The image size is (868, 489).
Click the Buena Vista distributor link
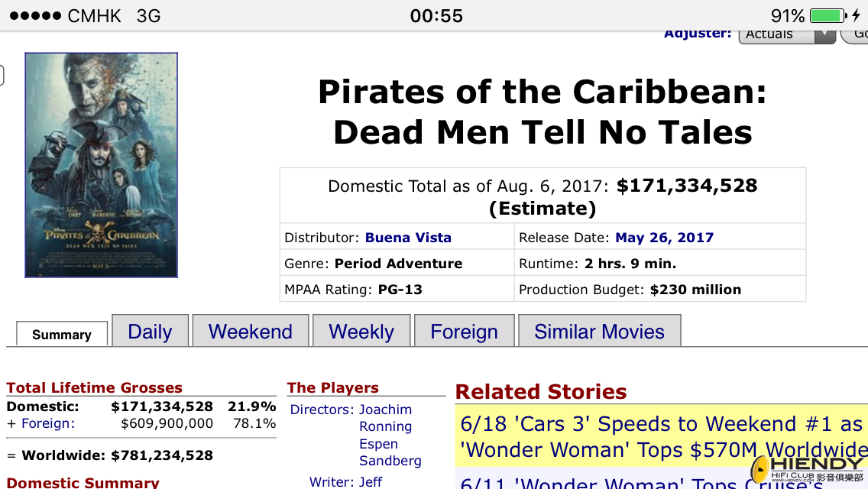pyautogui.click(x=408, y=238)
